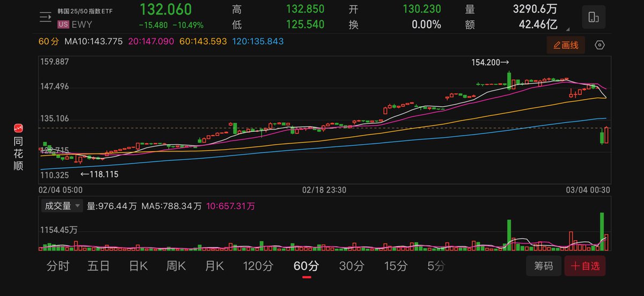Add to watchlist with 自选 button

click(586, 266)
